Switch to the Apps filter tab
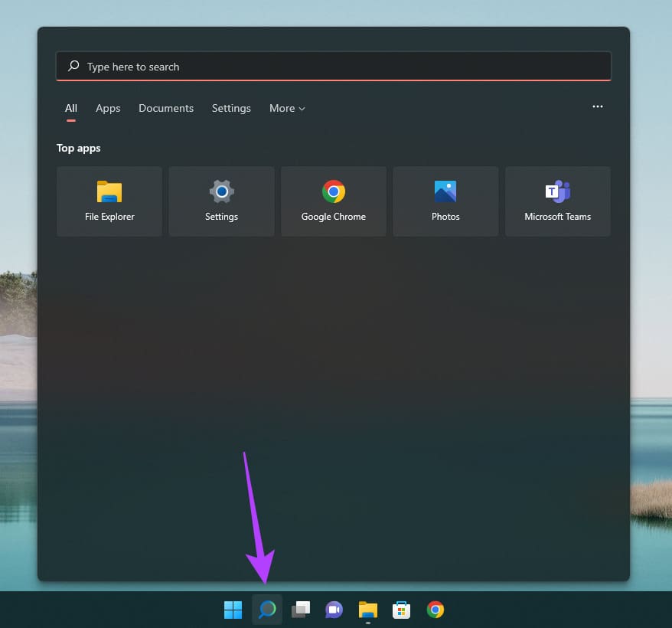 pyautogui.click(x=108, y=108)
